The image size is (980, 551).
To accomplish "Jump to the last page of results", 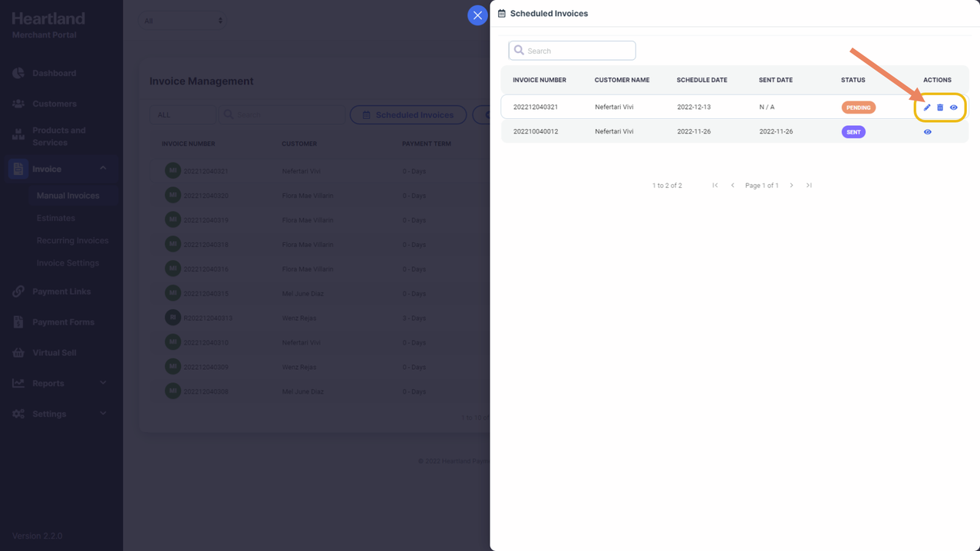I will [x=809, y=186].
